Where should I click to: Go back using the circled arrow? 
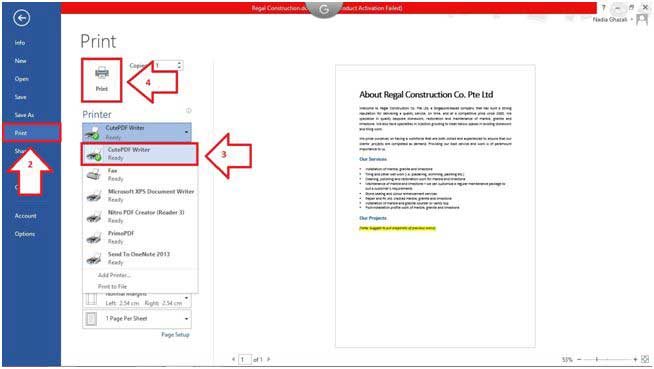(x=21, y=18)
